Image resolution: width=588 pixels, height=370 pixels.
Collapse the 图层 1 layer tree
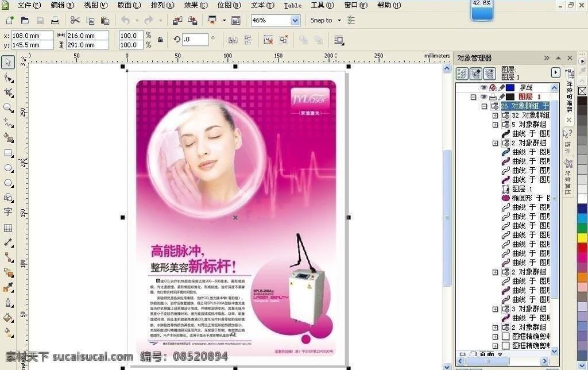coord(473,97)
